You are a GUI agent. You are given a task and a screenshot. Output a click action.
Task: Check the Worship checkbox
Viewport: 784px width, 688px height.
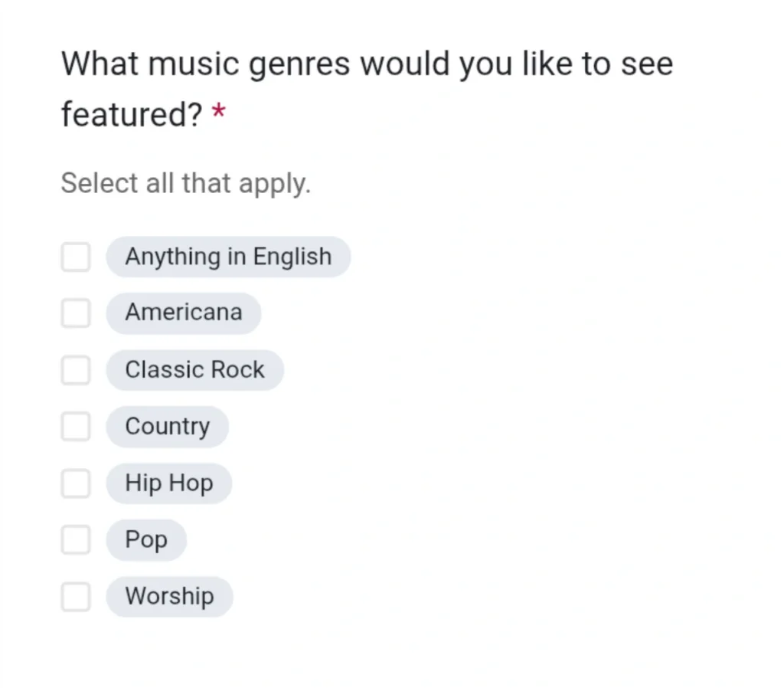(76, 597)
